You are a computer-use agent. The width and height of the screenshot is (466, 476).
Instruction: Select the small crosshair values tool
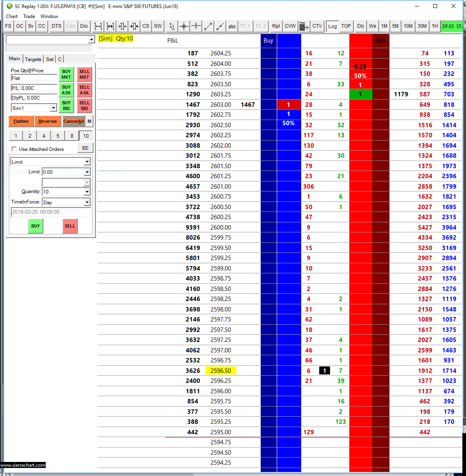coord(196,26)
